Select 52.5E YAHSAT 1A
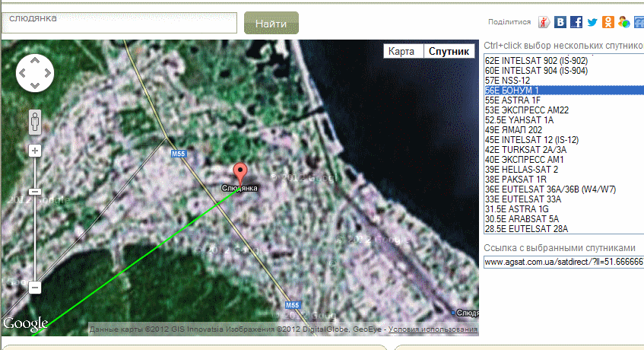644x350 pixels. pos(563,120)
